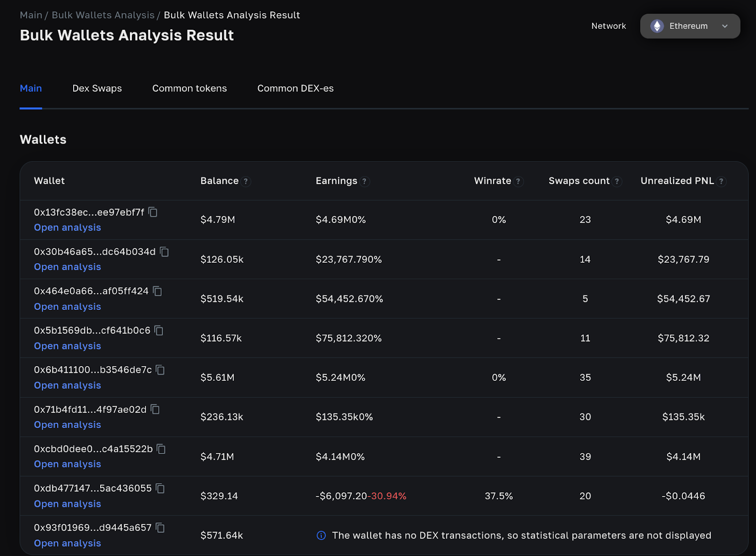Click the Earnings column help icon
This screenshot has width=756, height=556.
[x=364, y=181]
